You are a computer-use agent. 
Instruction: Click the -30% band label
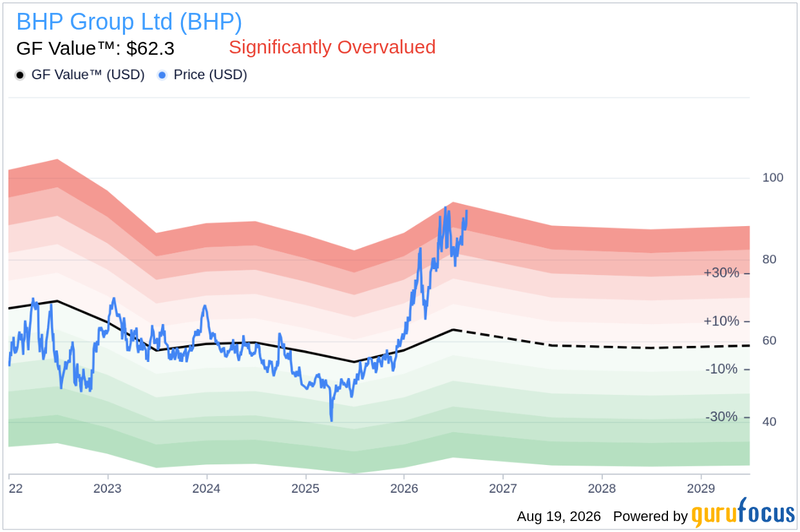[x=721, y=417]
